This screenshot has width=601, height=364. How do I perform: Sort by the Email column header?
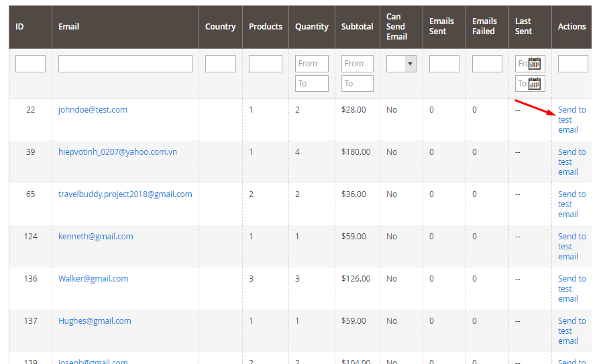[69, 27]
